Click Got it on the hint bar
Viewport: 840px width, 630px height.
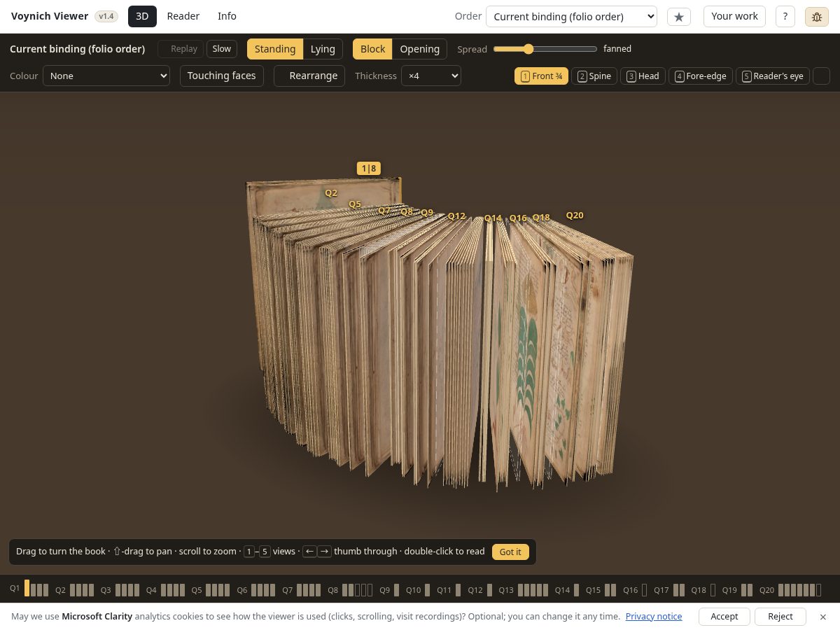click(x=510, y=552)
